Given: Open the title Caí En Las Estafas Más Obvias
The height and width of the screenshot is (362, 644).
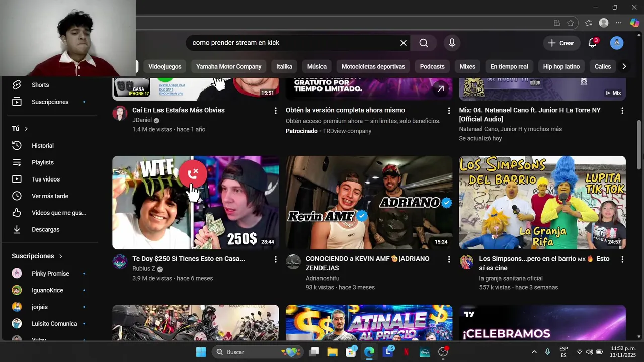Looking at the screenshot, I should [x=179, y=110].
